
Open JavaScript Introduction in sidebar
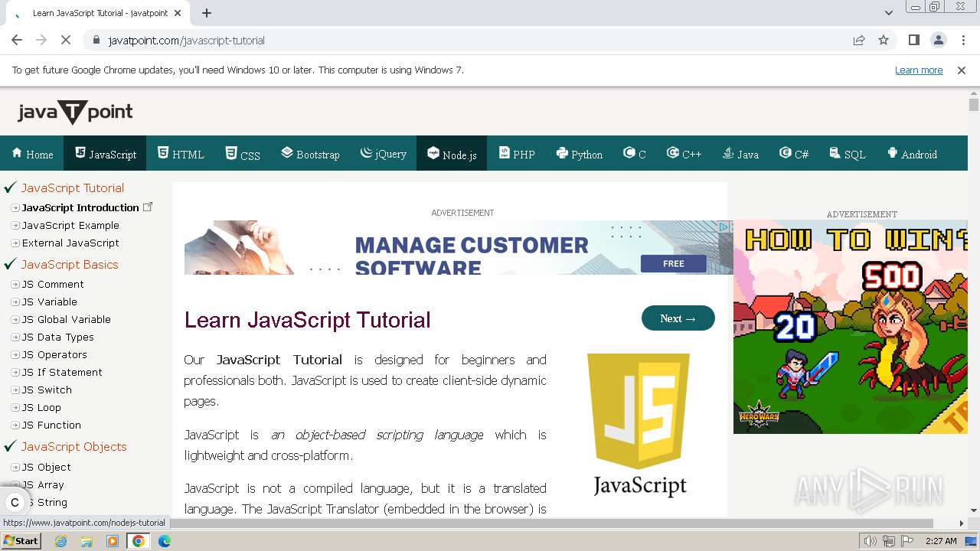tap(80, 207)
